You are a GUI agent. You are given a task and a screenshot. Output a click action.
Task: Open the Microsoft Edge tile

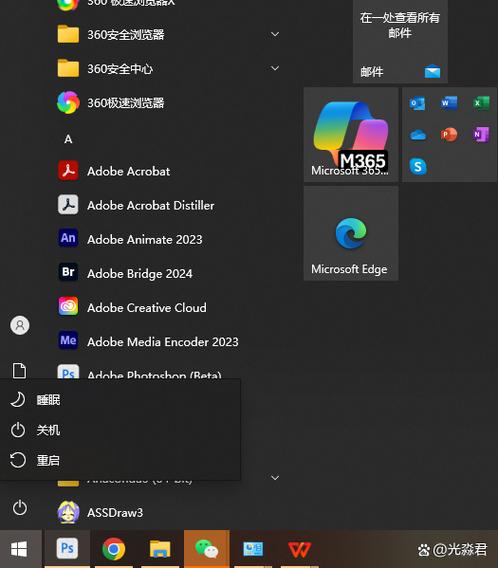[x=351, y=234]
